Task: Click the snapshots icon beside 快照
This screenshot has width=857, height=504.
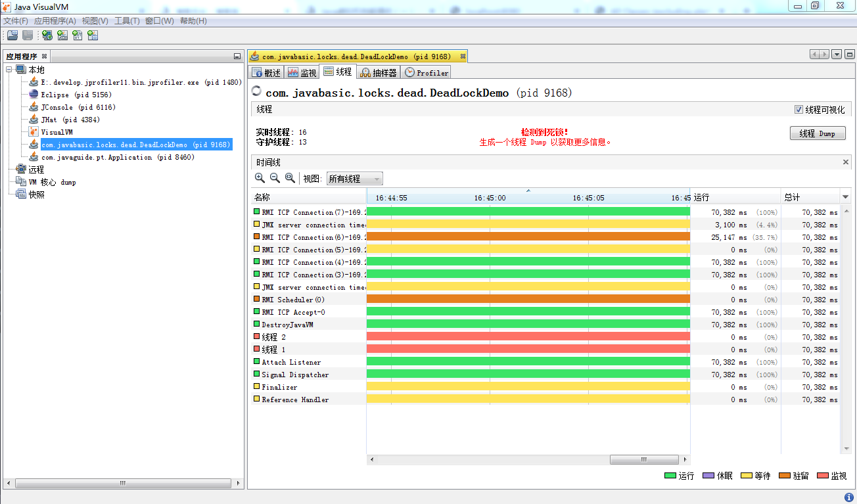Action: coord(20,195)
